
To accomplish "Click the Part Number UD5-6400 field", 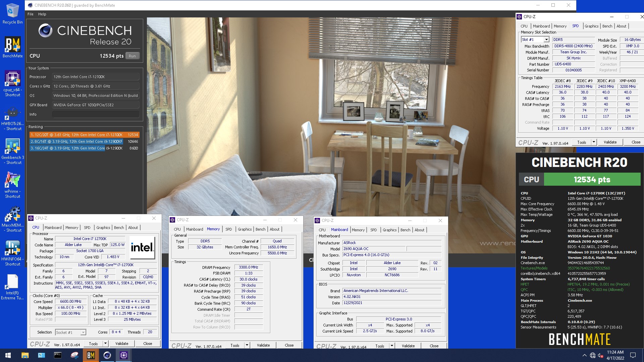I will click(574, 64).
